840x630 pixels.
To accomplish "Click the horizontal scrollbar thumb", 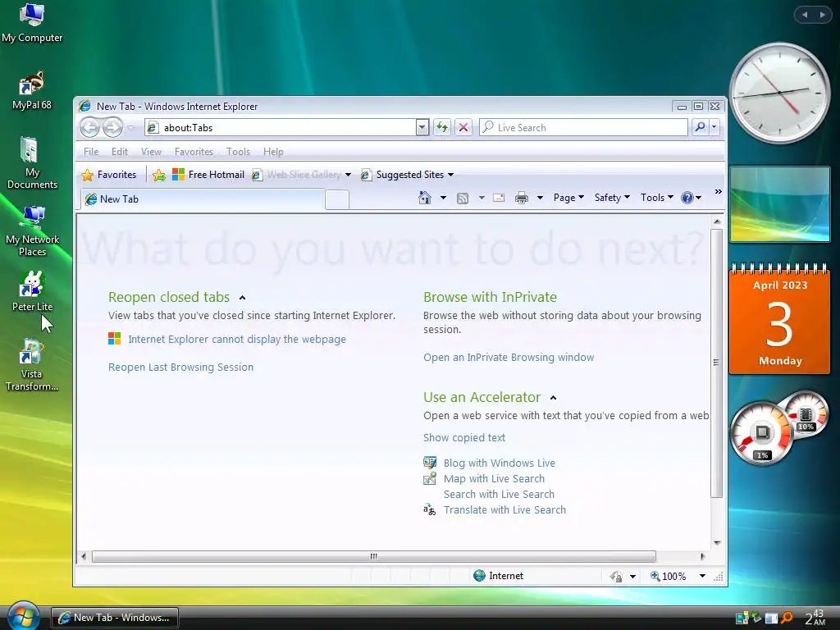I will click(374, 557).
